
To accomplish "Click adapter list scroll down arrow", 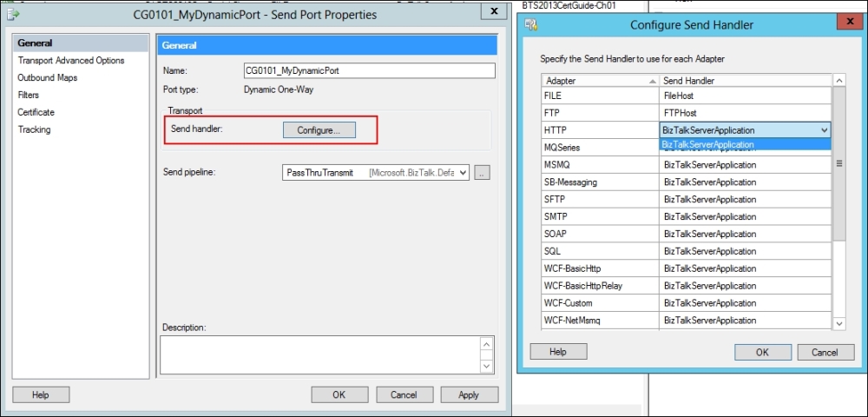I will coord(839,323).
